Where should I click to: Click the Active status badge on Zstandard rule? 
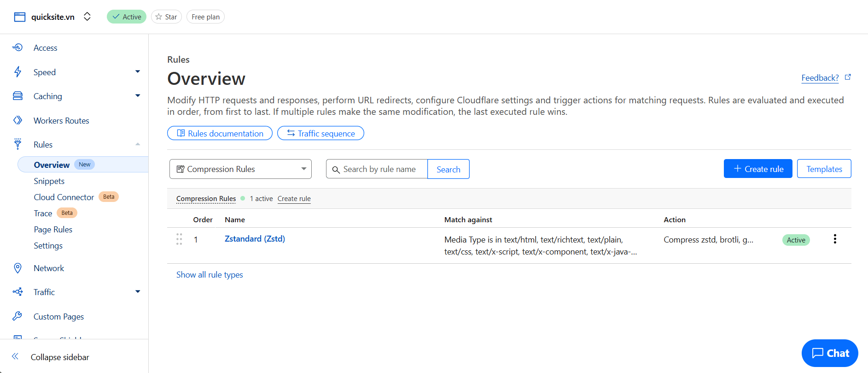pos(796,240)
